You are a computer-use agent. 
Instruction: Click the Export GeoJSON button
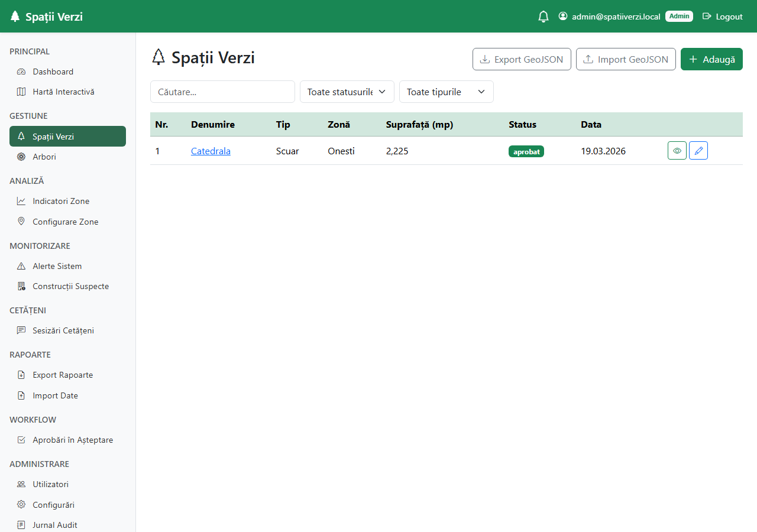pos(522,59)
